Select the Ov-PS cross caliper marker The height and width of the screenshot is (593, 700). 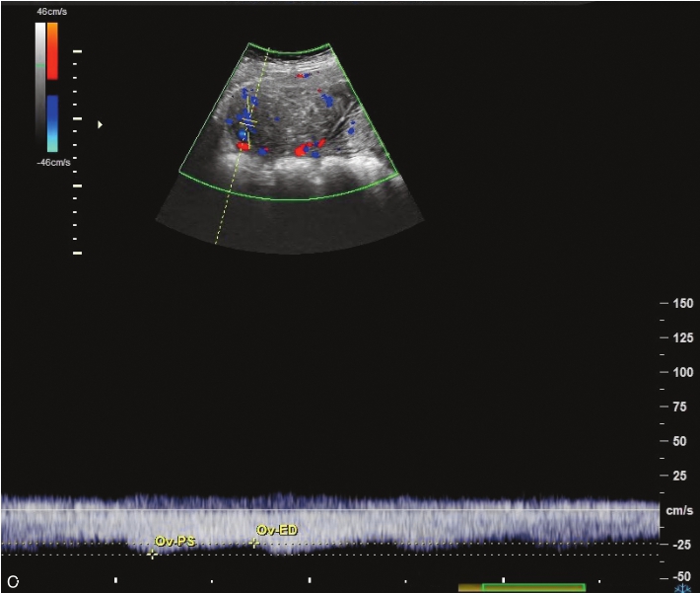[x=153, y=555]
